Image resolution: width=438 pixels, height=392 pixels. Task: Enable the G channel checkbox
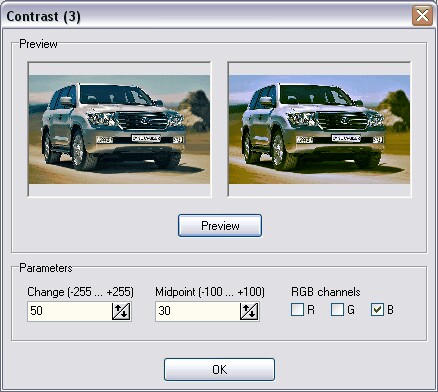point(337,310)
